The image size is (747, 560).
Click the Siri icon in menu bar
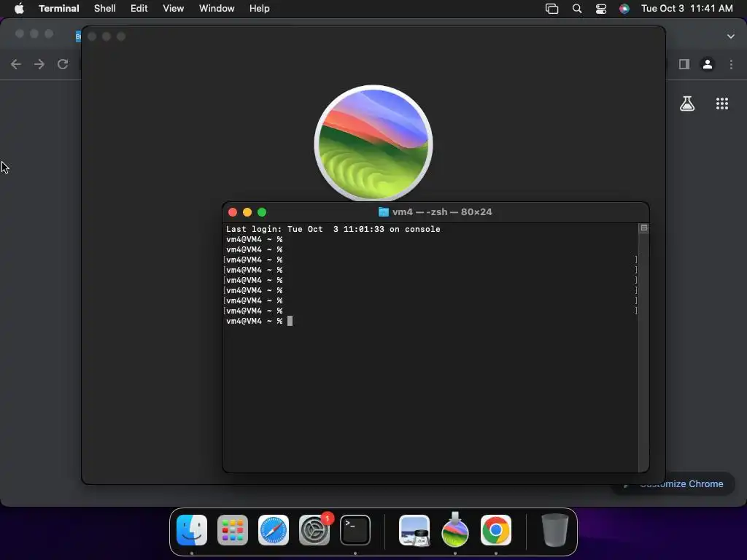624,9
